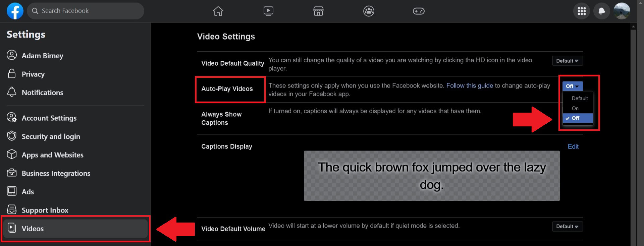
Task: Open Support Inbox
Action: (75, 210)
